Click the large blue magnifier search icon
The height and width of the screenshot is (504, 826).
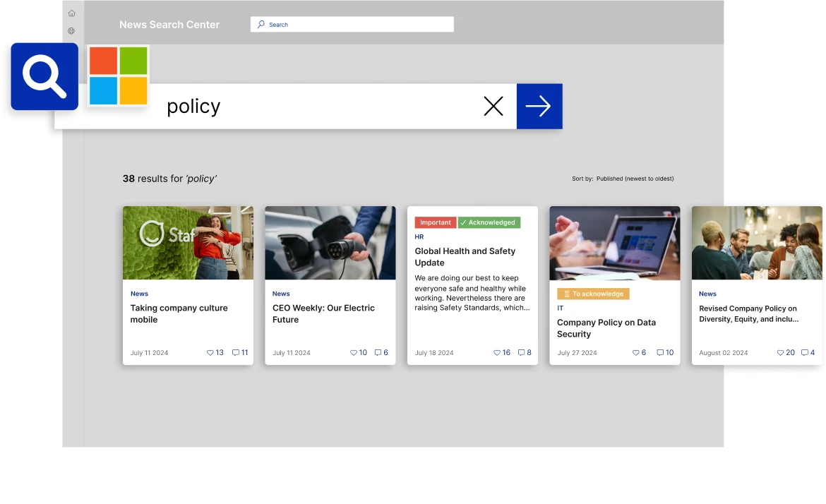point(44,76)
